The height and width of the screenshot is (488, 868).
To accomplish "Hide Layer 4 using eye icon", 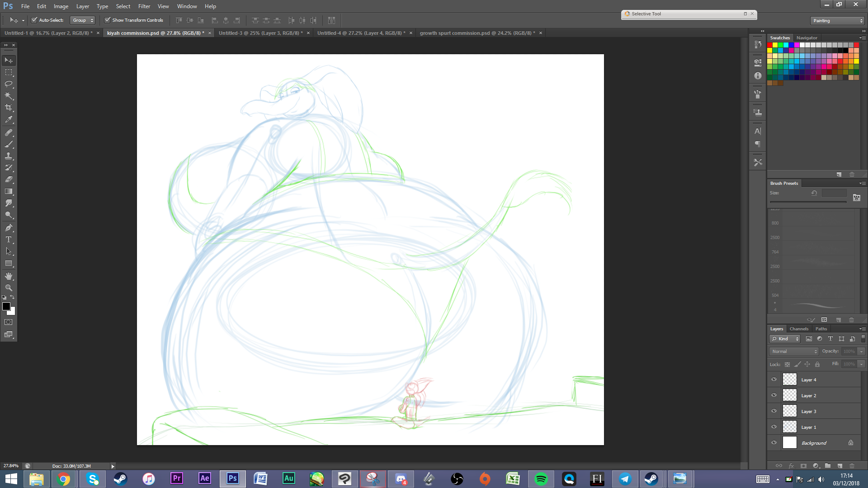I will click(x=774, y=380).
